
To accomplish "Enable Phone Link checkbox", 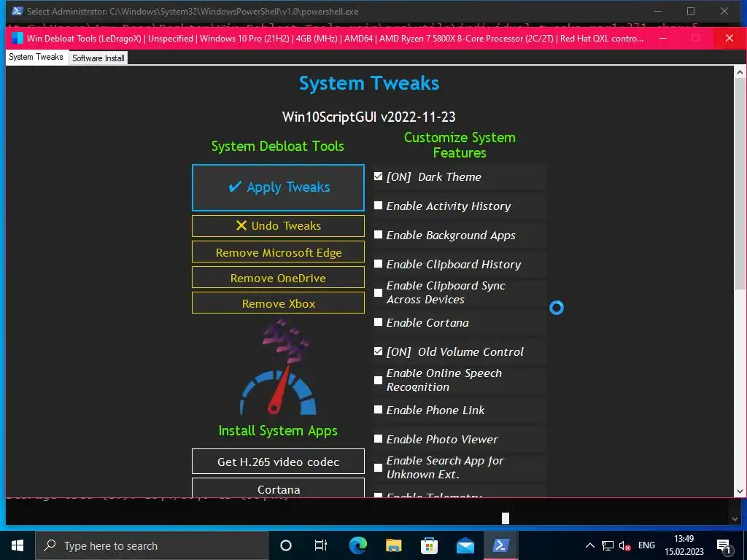I will 379,410.
